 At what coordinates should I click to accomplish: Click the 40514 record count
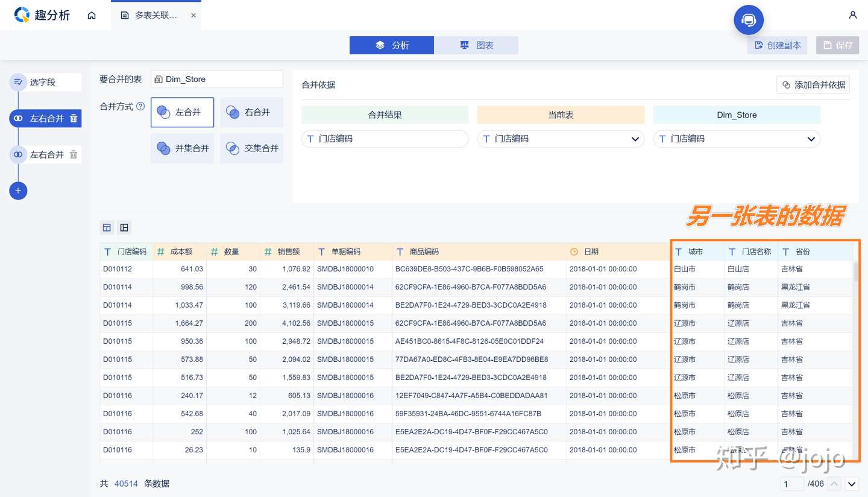point(126,484)
